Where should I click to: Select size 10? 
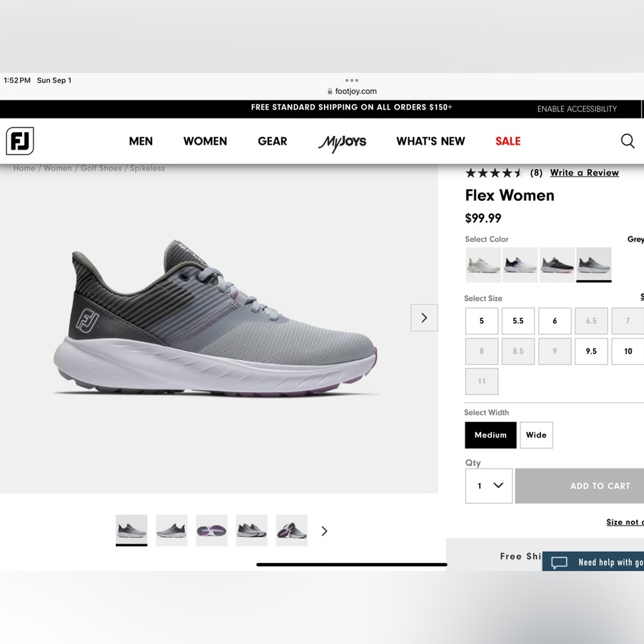(x=627, y=351)
